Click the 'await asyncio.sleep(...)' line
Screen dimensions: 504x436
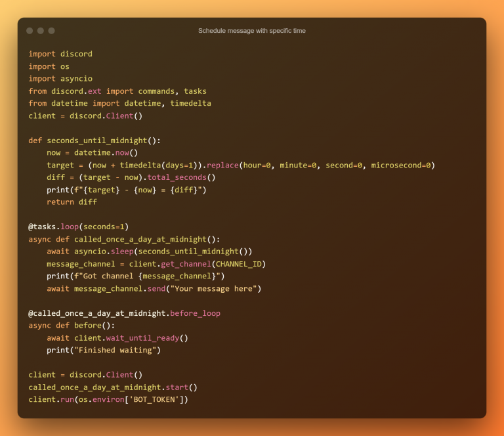tap(150, 251)
